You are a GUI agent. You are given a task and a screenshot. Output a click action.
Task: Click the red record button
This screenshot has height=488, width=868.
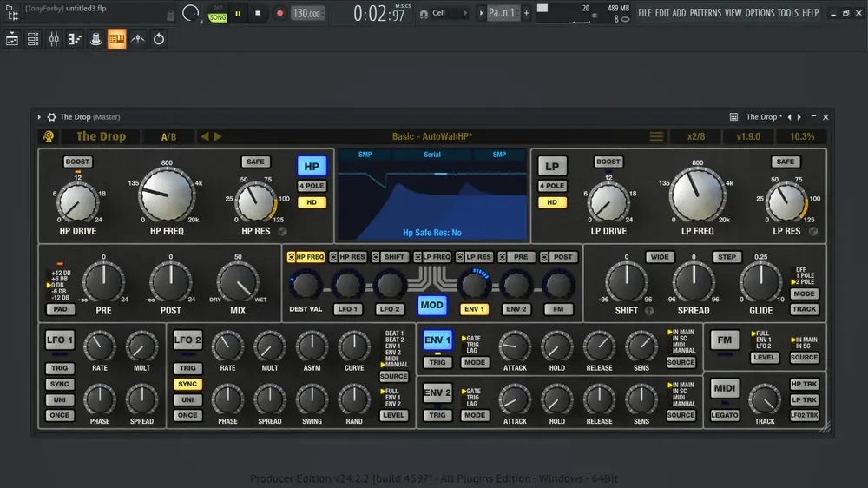pos(279,13)
